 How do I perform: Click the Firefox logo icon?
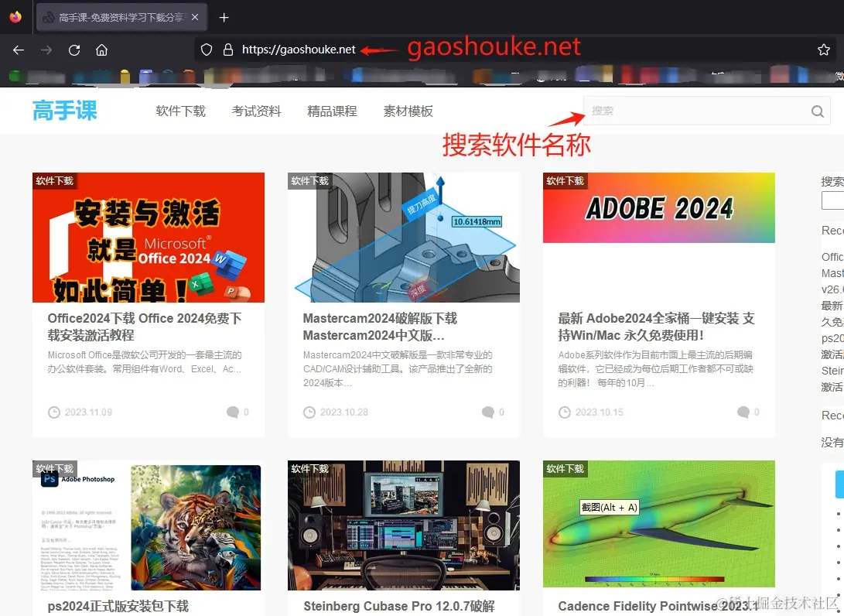tap(15, 17)
